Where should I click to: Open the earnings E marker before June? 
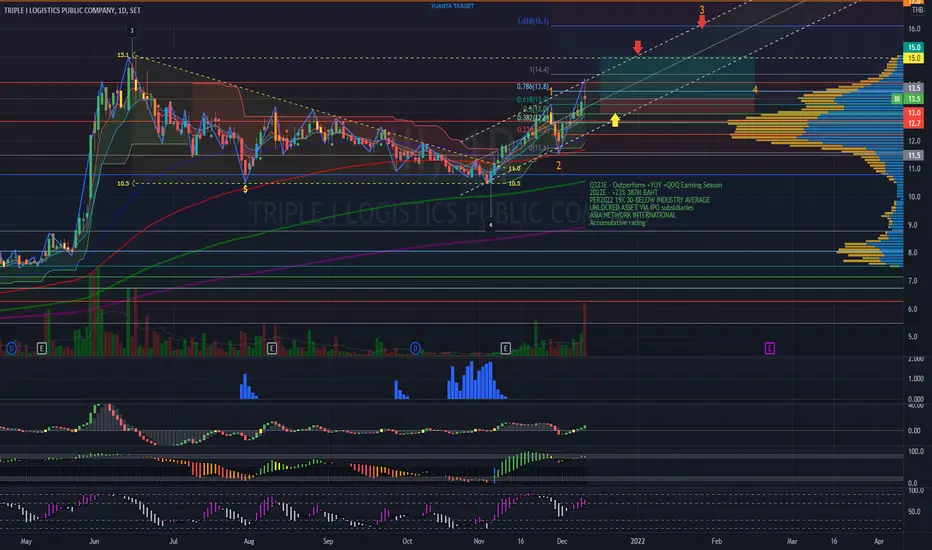[42, 348]
